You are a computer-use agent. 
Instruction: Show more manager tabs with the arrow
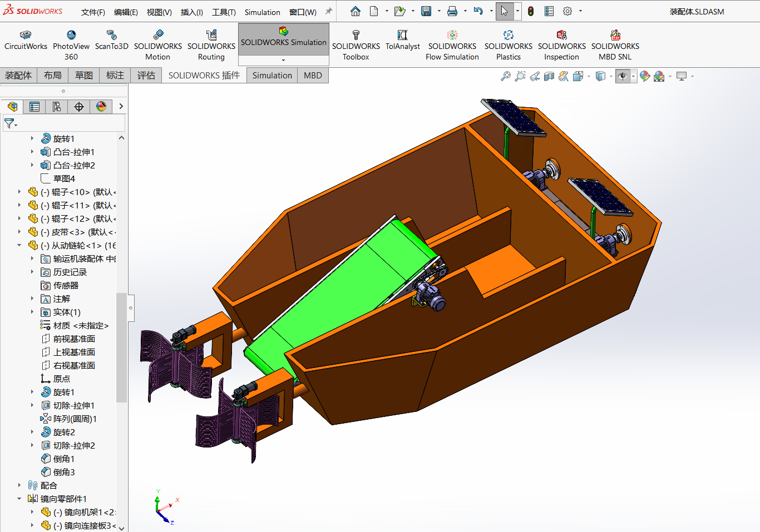click(x=121, y=107)
